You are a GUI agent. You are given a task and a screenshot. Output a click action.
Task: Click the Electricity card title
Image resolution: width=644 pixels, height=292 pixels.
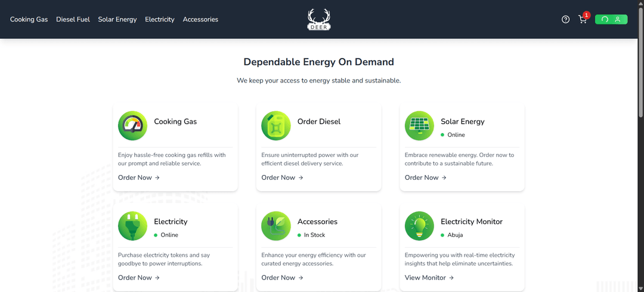[x=171, y=222]
